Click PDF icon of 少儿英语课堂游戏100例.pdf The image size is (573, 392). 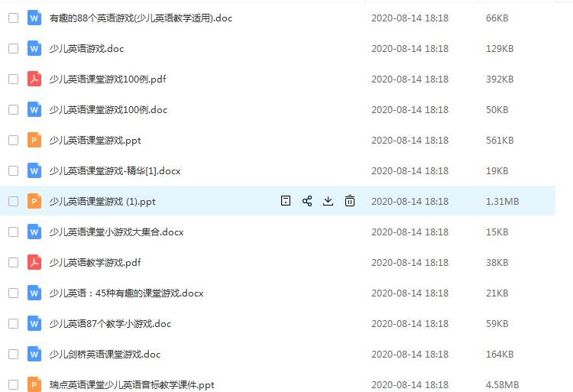click(34, 79)
